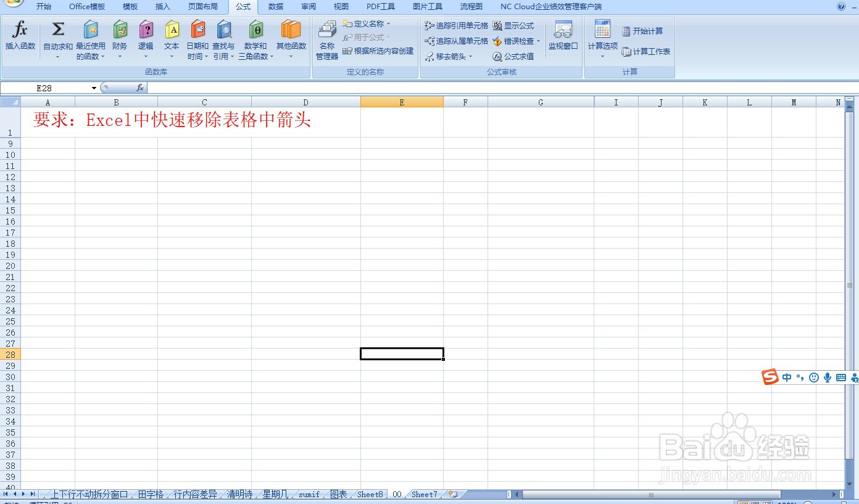This screenshot has height=504, width=859.
Task: Expand the Name Box dropdown arrow
Action: coord(94,88)
